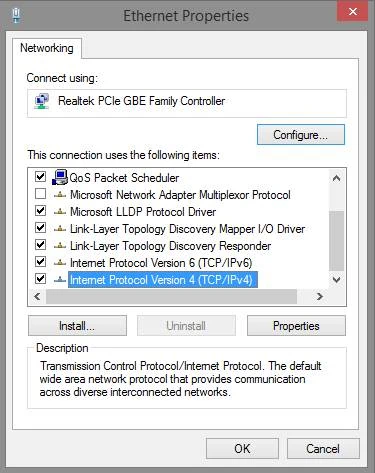The image size is (375, 473).
Task: Click the Topology Discovery Responder icon
Action: click(60, 246)
